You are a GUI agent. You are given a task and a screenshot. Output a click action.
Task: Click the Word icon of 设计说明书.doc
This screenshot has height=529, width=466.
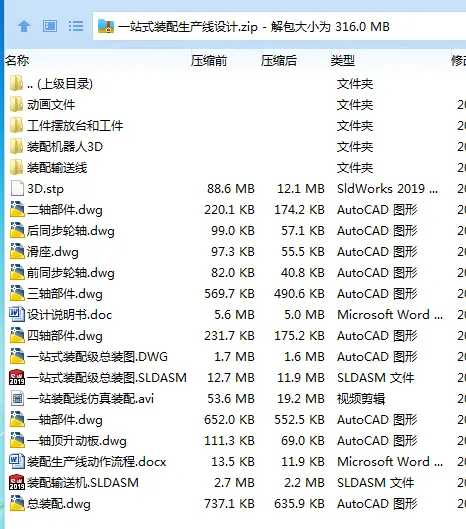[17, 314]
